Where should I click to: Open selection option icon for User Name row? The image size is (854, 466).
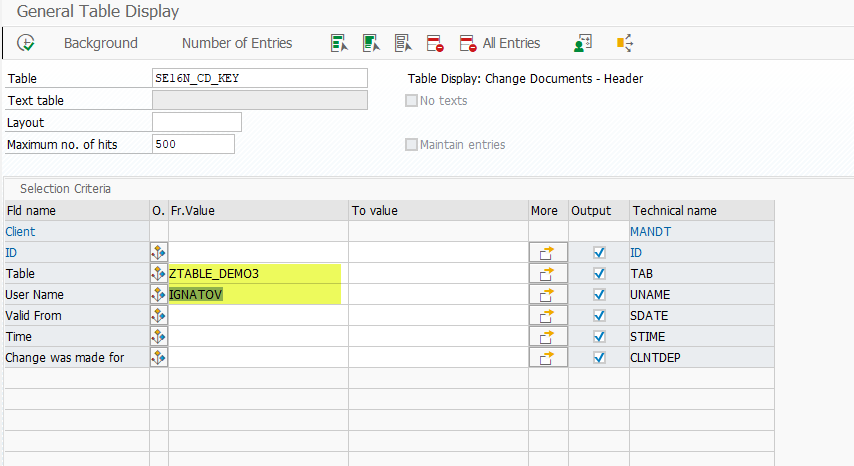[x=158, y=295]
